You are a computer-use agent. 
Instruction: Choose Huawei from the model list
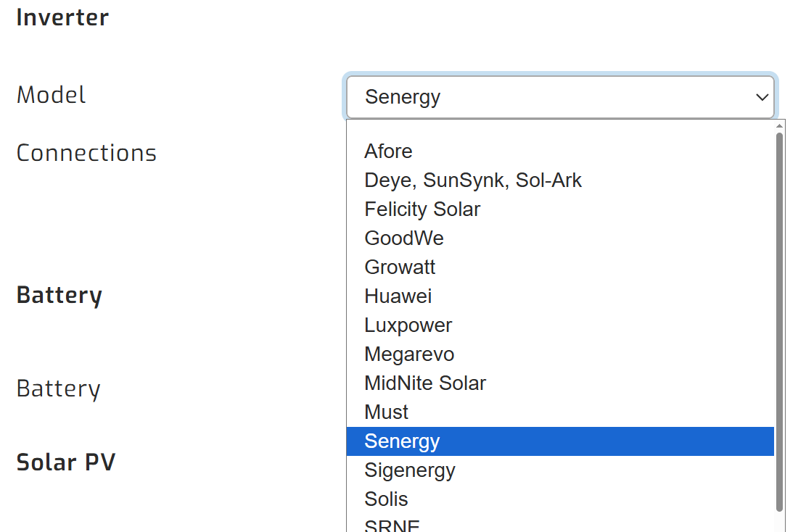tap(398, 296)
